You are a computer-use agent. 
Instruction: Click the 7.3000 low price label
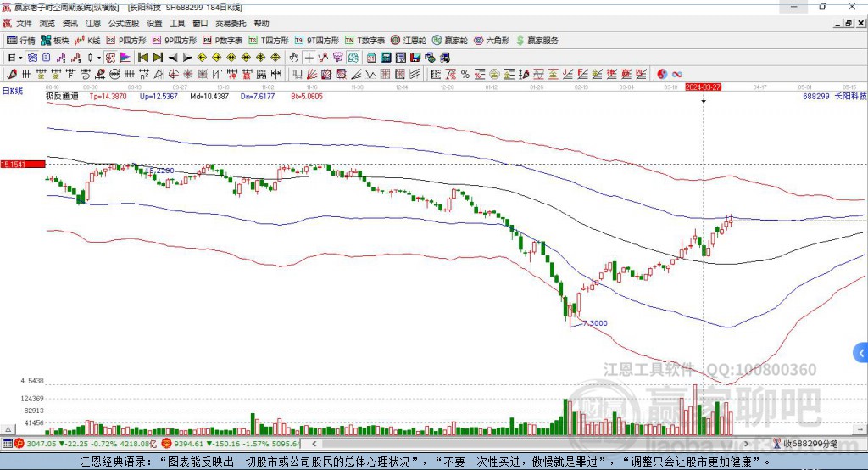tap(595, 323)
